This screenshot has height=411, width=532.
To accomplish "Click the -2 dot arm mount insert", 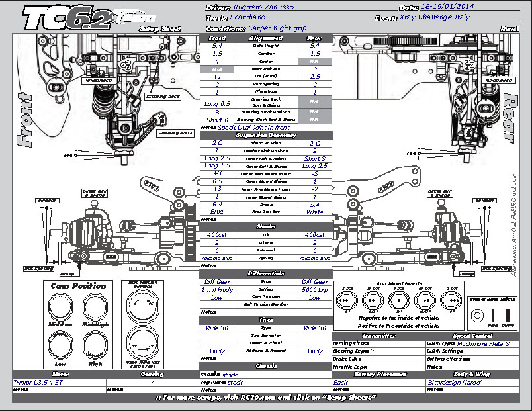I will click(x=373, y=300).
